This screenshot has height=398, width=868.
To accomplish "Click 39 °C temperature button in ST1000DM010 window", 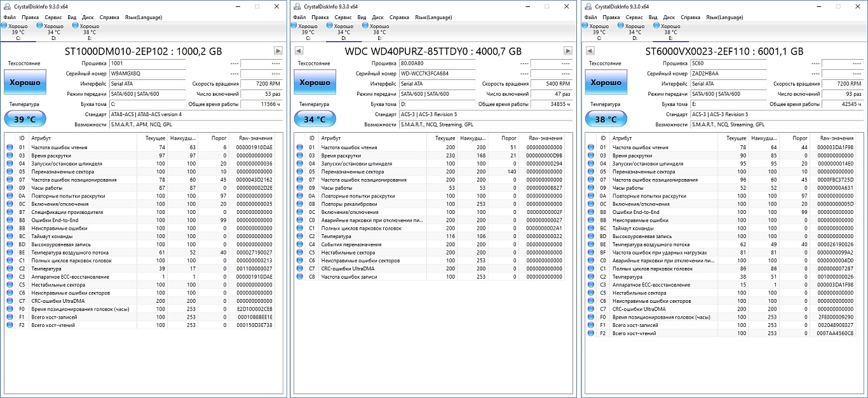I will [x=24, y=119].
